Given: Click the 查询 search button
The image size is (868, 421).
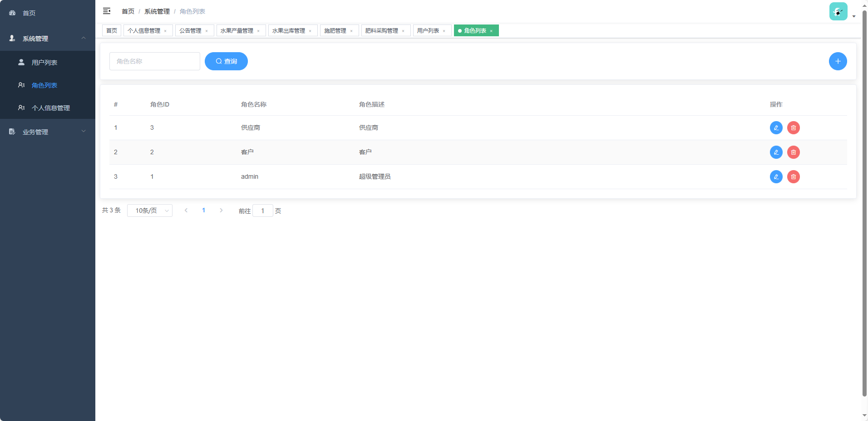Looking at the screenshot, I should (x=226, y=61).
